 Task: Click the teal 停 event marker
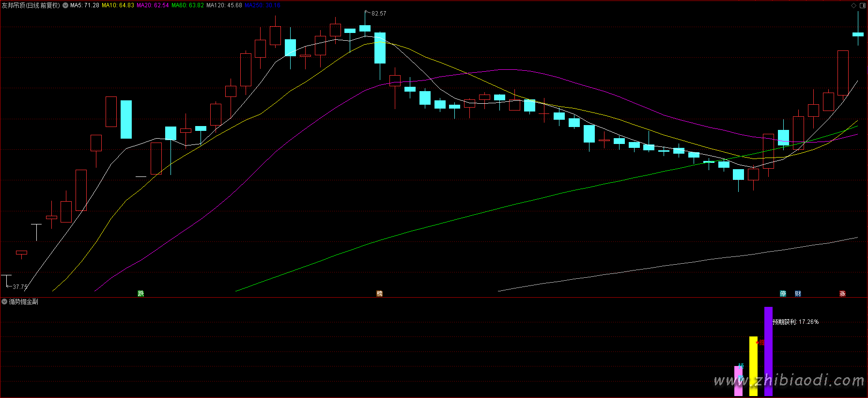[x=783, y=293]
